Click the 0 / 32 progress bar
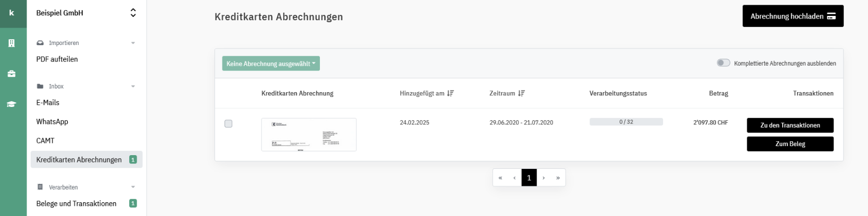The image size is (868, 216). pos(626,122)
